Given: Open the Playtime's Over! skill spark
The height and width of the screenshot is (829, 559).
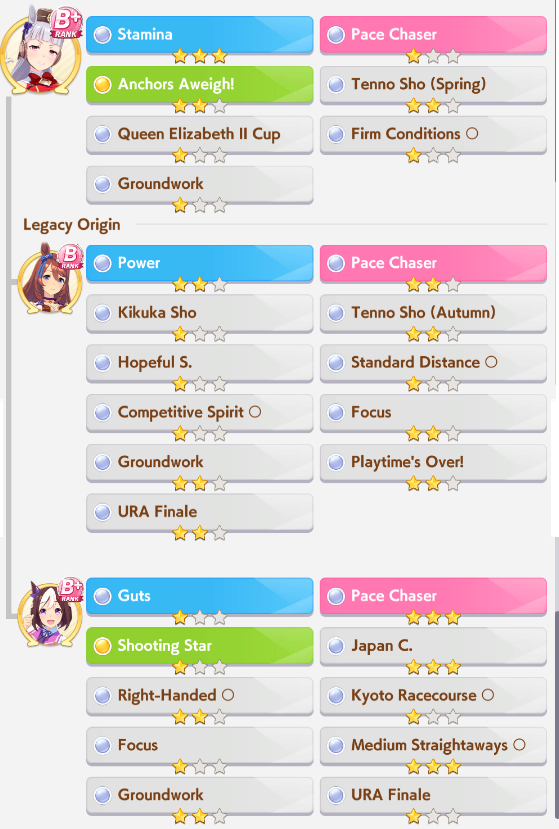Looking at the screenshot, I should (433, 463).
